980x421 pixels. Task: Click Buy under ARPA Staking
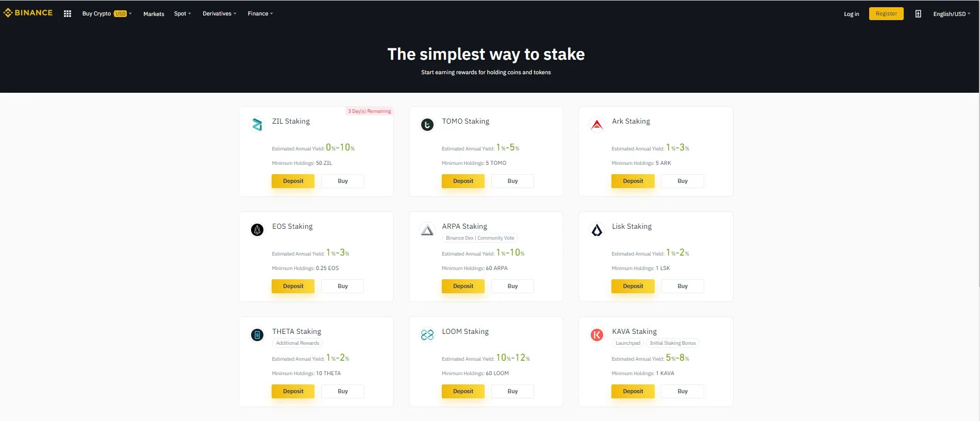point(512,286)
